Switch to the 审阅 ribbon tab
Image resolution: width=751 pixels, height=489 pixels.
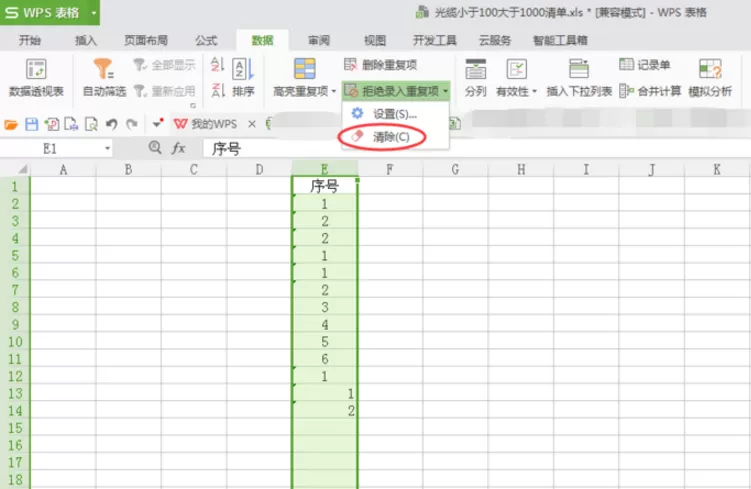click(319, 40)
